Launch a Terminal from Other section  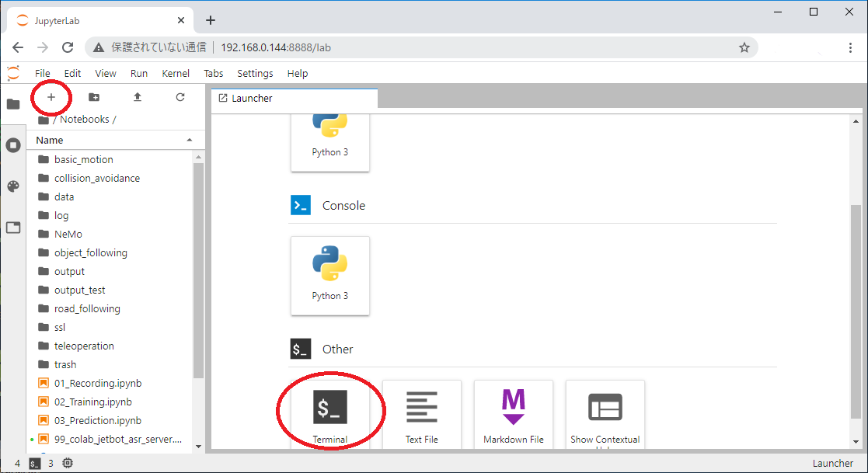[330, 415]
